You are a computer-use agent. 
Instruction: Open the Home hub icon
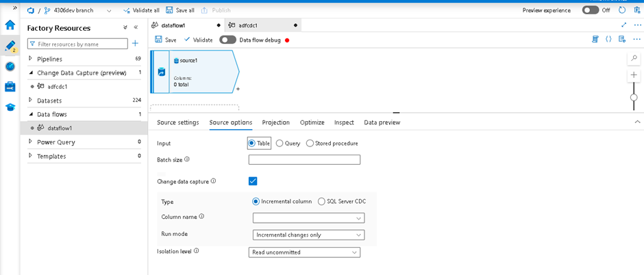[10, 25]
